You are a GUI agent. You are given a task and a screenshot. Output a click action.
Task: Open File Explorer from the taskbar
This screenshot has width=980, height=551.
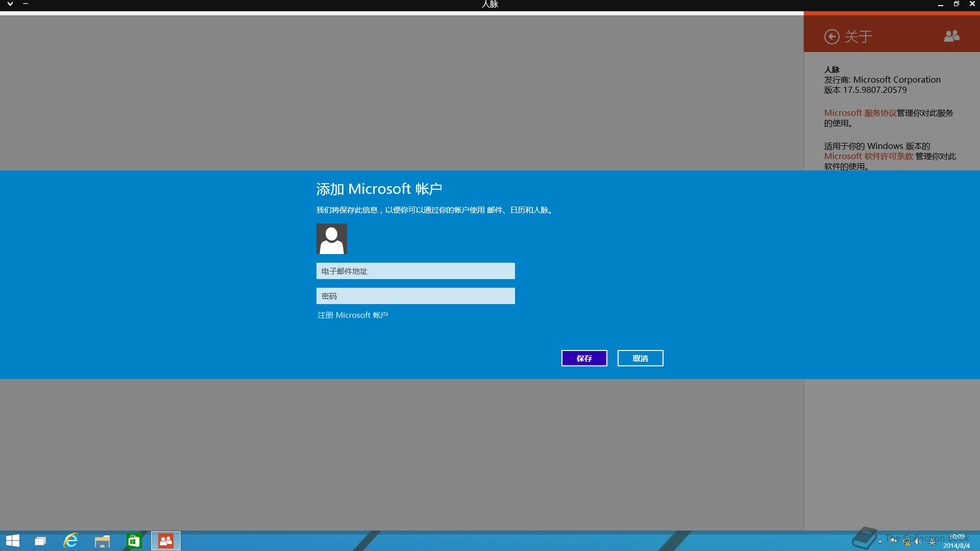pos(102,541)
